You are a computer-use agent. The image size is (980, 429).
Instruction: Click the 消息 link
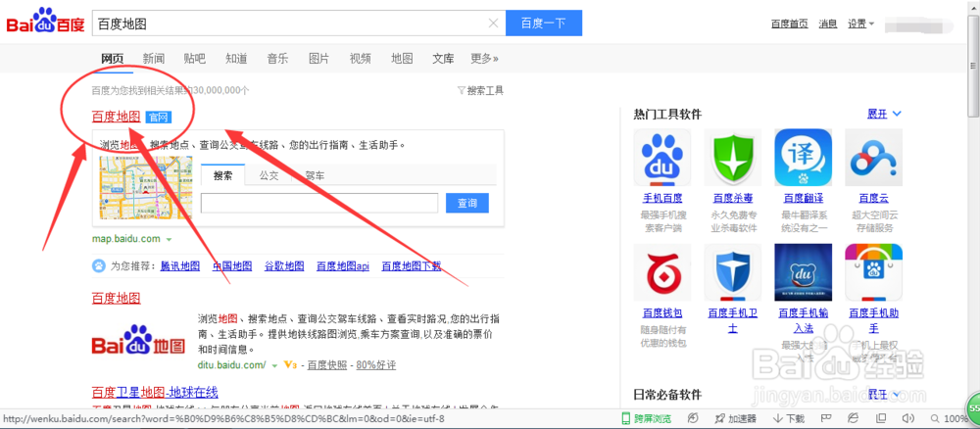(x=828, y=24)
